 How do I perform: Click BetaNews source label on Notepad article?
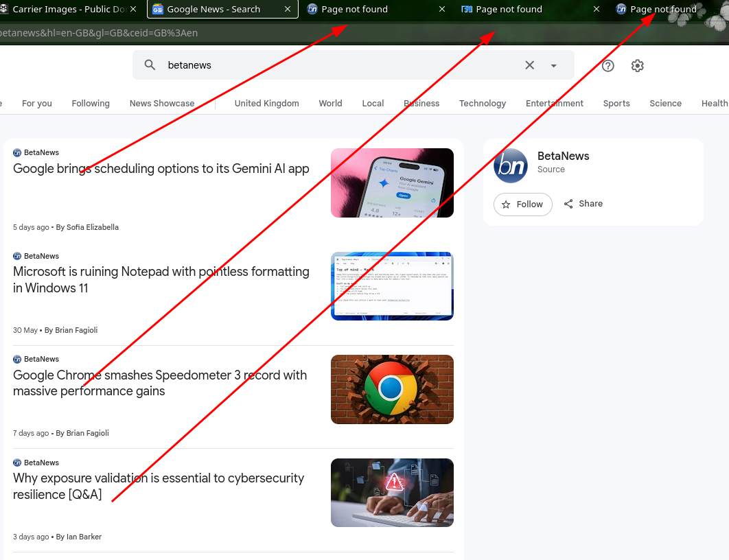[36, 256]
